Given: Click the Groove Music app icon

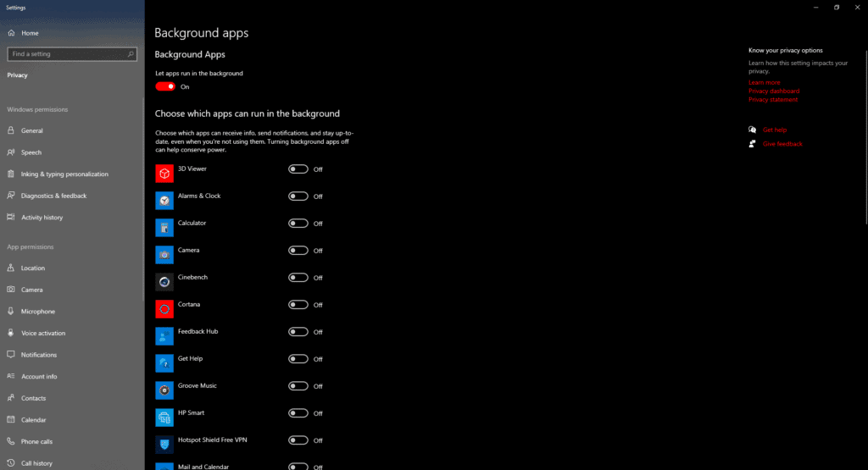Looking at the screenshot, I should [x=164, y=390].
